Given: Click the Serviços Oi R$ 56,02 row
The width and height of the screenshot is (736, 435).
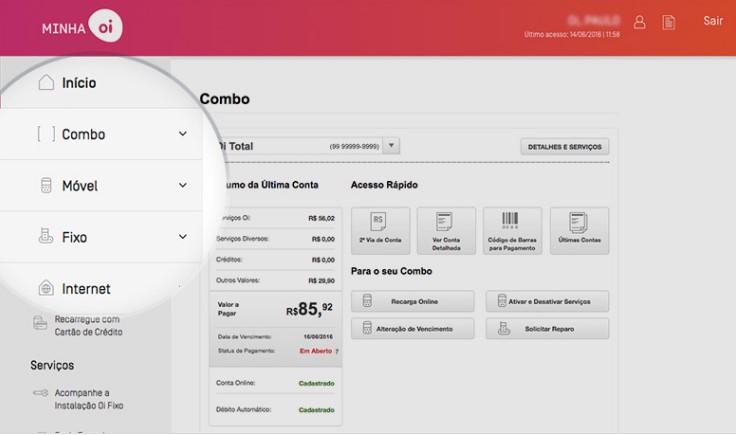Looking at the screenshot, I should 276,218.
